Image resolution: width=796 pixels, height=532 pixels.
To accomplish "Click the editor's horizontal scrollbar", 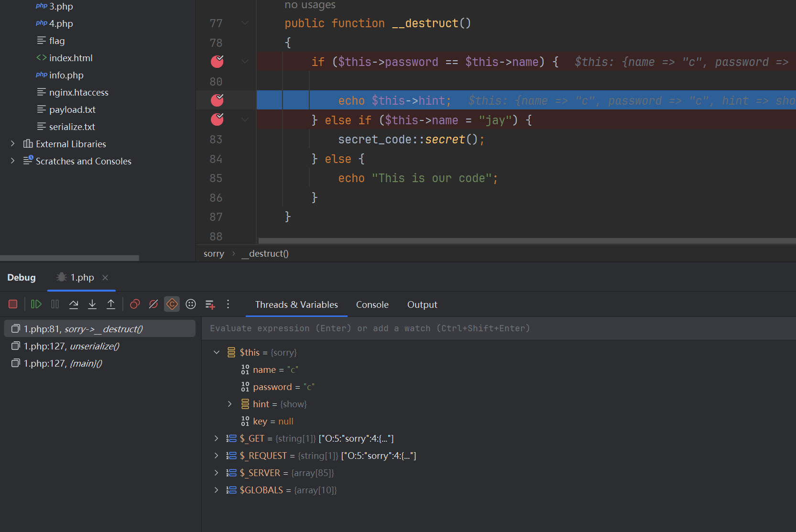I will (526, 241).
